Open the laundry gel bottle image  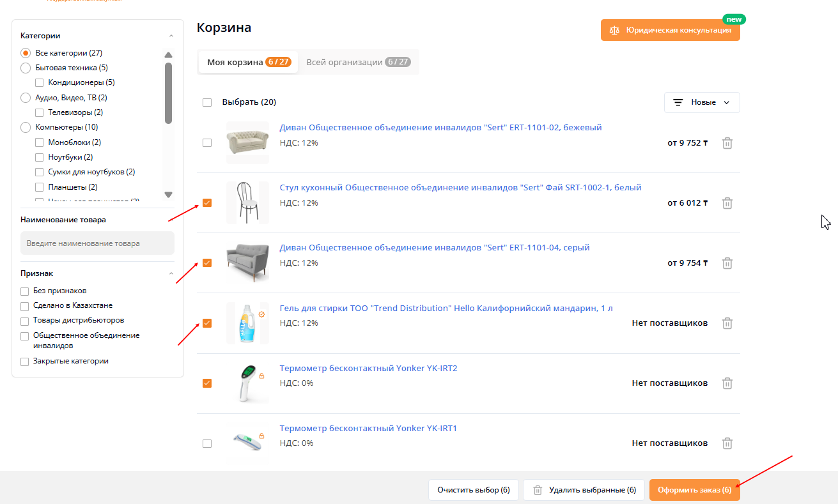click(x=247, y=323)
